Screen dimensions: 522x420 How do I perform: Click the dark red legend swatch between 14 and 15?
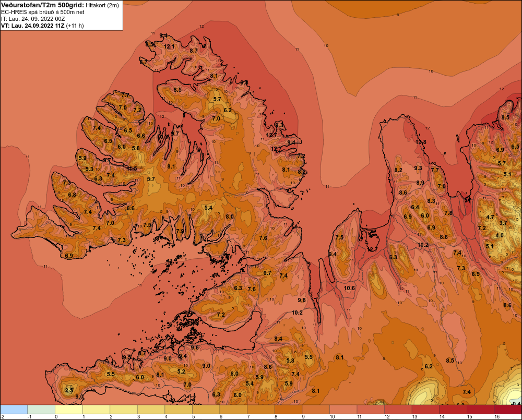[454, 409]
